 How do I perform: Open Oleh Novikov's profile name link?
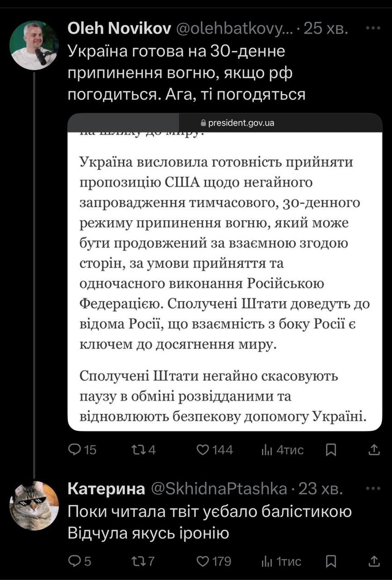(x=119, y=29)
